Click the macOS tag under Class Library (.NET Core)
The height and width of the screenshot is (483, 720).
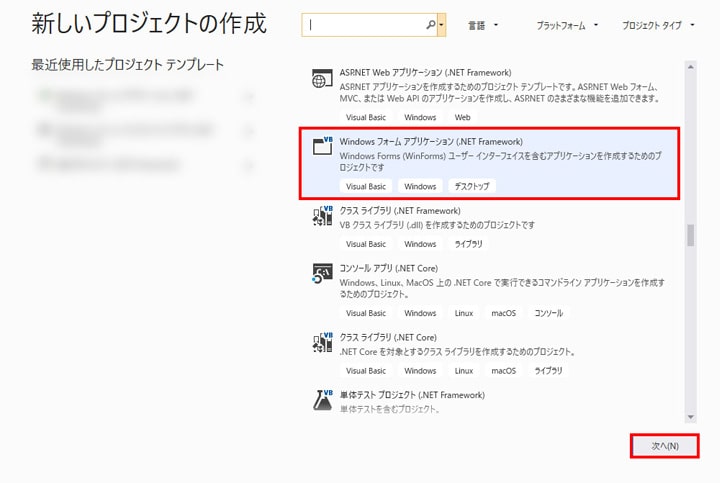point(504,371)
